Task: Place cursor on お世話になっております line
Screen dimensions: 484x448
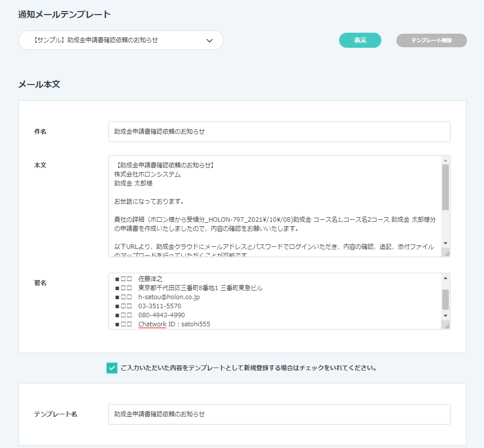Action: click(x=149, y=202)
